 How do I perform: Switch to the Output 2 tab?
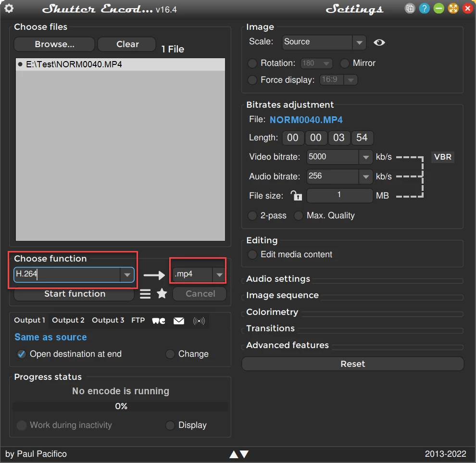pyautogui.click(x=68, y=320)
